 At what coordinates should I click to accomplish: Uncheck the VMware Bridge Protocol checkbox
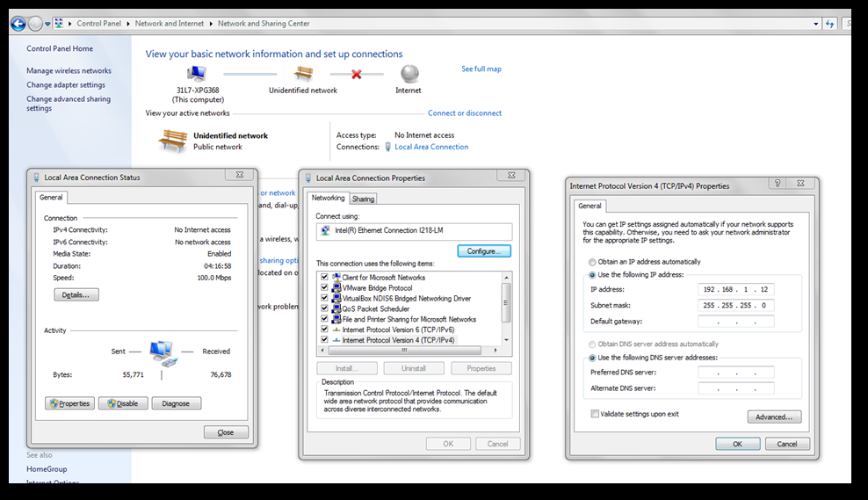point(325,288)
